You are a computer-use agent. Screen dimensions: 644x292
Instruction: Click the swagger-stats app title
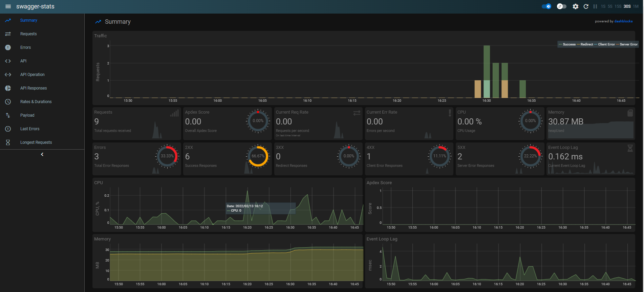35,6
